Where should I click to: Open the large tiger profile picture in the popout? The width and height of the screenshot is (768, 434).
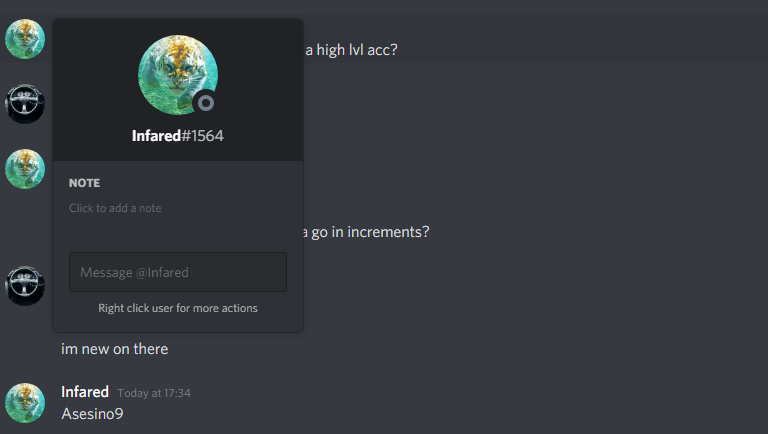[178, 75]
